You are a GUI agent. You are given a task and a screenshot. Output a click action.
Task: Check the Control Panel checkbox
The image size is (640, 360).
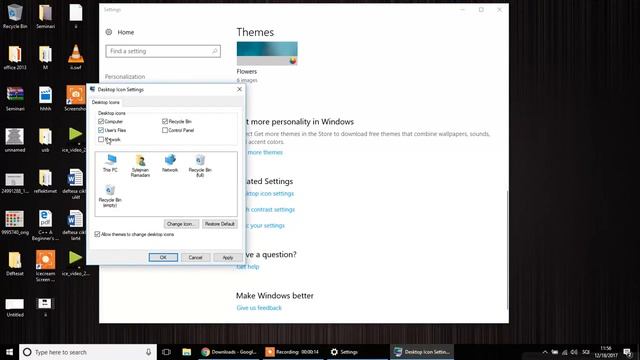[x=165, y=130]
